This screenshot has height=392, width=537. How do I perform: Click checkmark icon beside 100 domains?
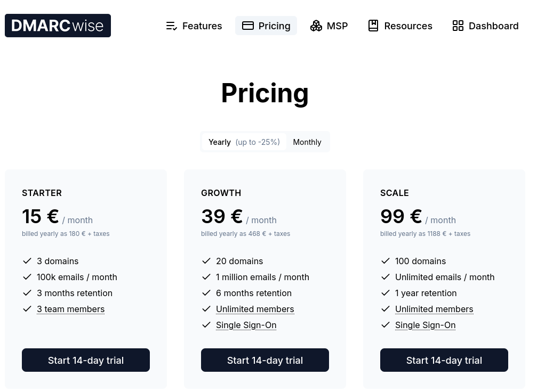(385, 261)
